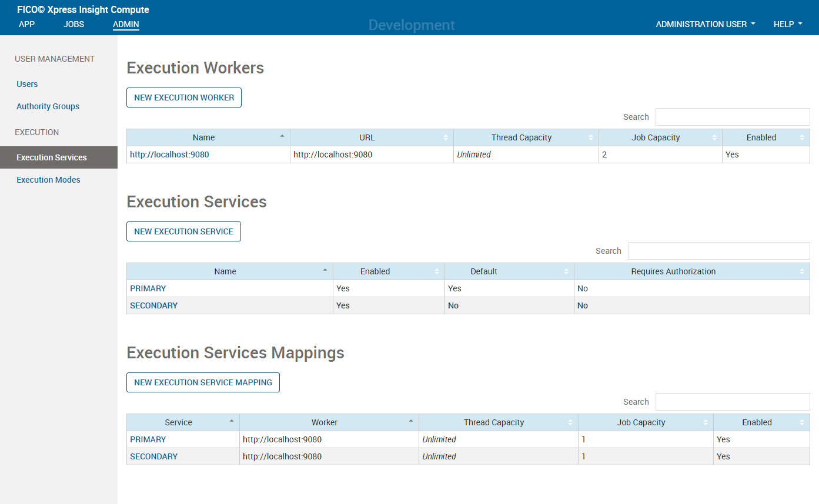Open Execution Modes in sidebar
Viewport: 819px width, 504px height.
[x=48, y=180]
